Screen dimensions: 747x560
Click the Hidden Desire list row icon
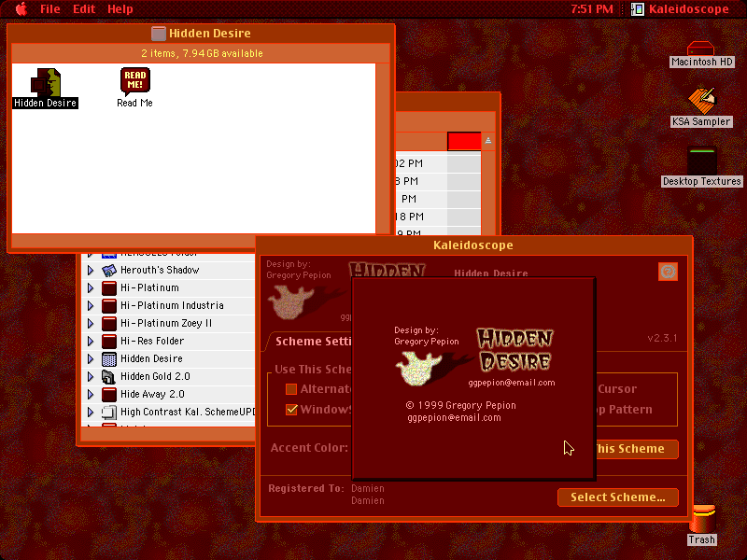point(109,359)
